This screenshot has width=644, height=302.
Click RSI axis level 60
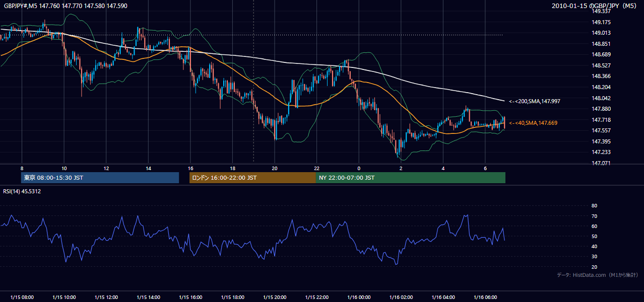point(594,226)
